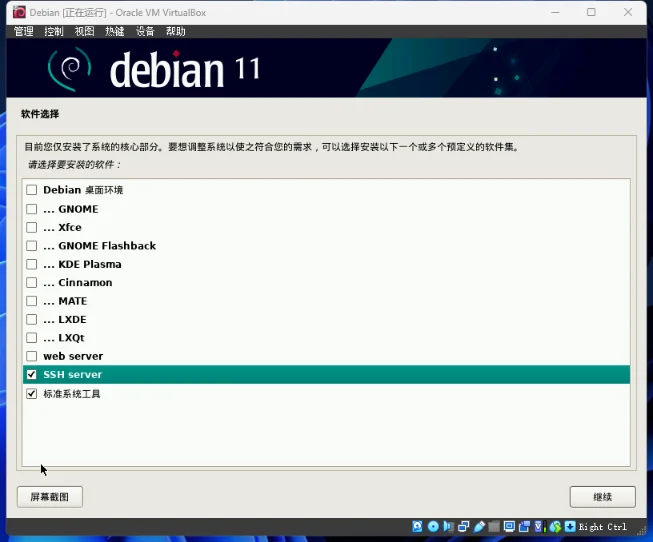
Task: Click the hard disk activity status icon
Action: point(417,527)
